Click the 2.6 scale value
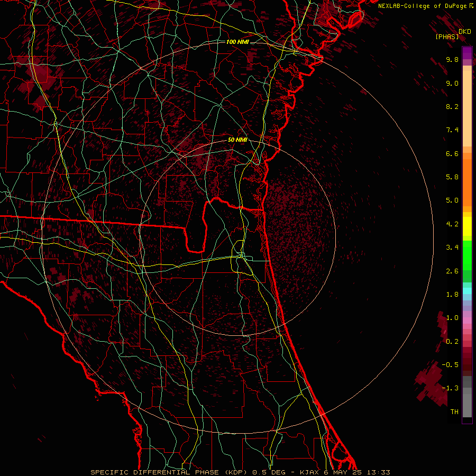The height and width of the screenshot is (476, 476). coord(452,271)
